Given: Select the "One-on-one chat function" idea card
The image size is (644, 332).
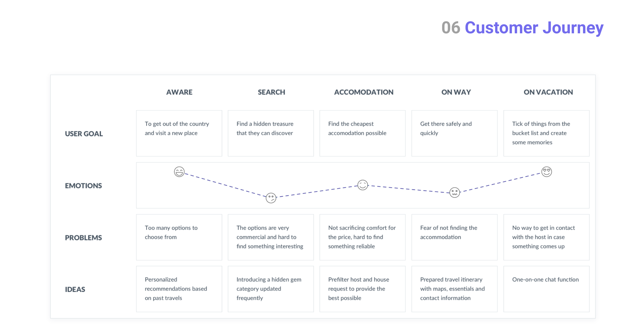Looking at the screenshot, I should [546, 289].
